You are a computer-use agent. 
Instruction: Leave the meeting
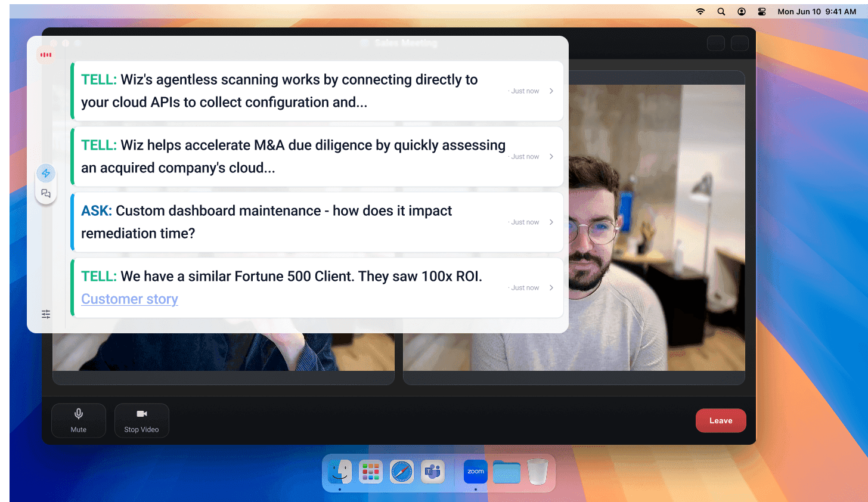[x=721, y=420]
